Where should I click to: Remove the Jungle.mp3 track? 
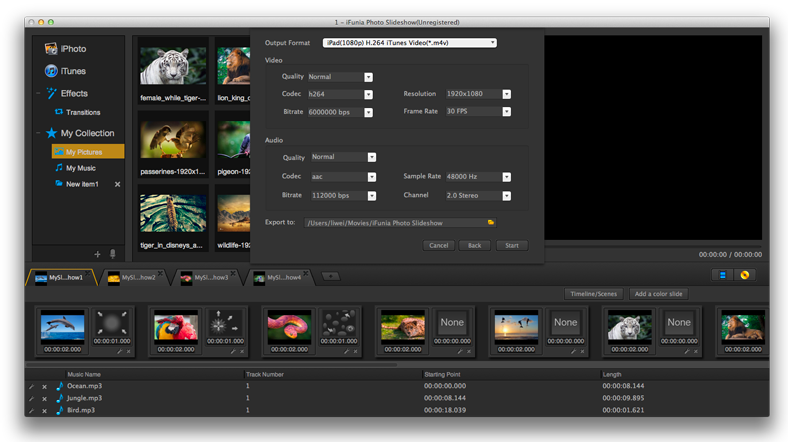coord(44,399)
